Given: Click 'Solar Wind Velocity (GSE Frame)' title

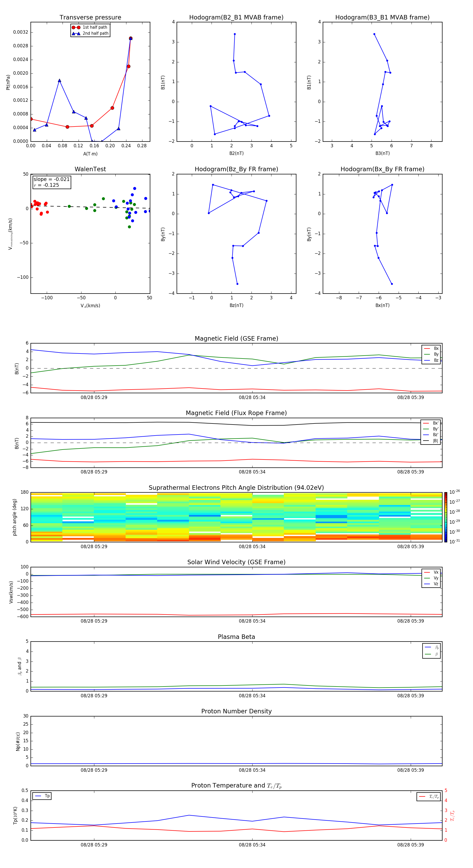Looking at the screenshot, I should click(x=236, y=562).
